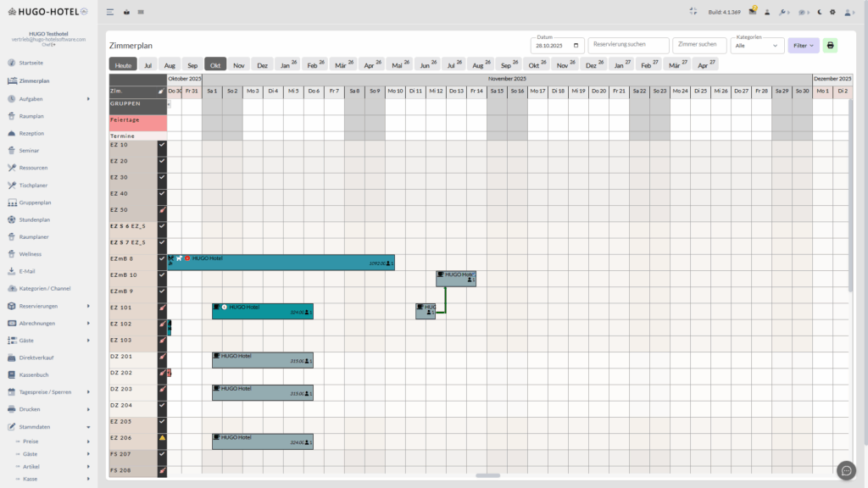Click the fullscreen collapse arrows icon
The image size is (868, 488).
coord(693,12)
